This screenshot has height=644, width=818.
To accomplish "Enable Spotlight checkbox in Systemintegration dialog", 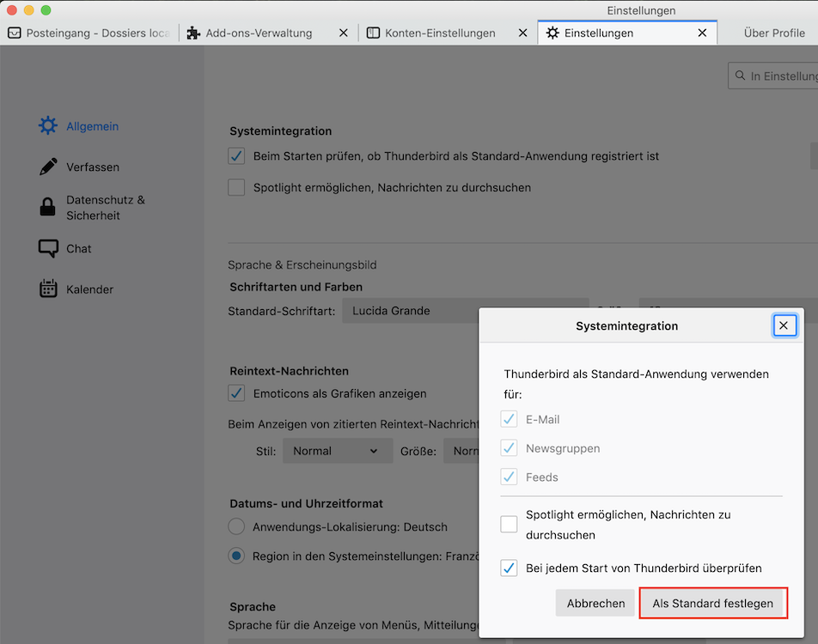I will click(509, 524).
